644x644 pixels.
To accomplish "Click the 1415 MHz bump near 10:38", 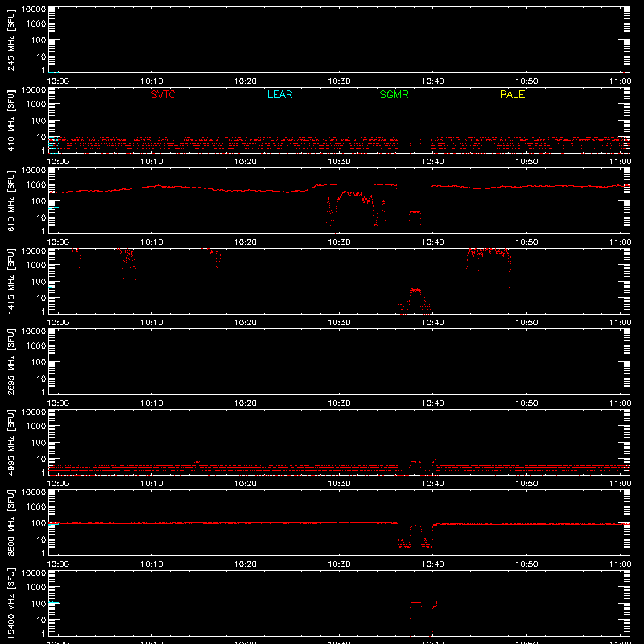I will [415, 301].
